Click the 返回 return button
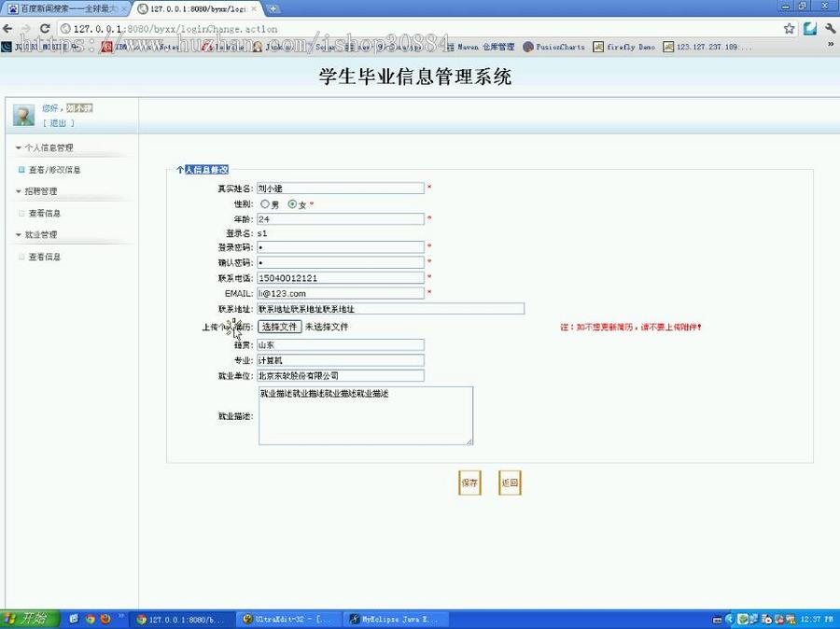Viewport: 840px width, 629px height. [509, 482]
